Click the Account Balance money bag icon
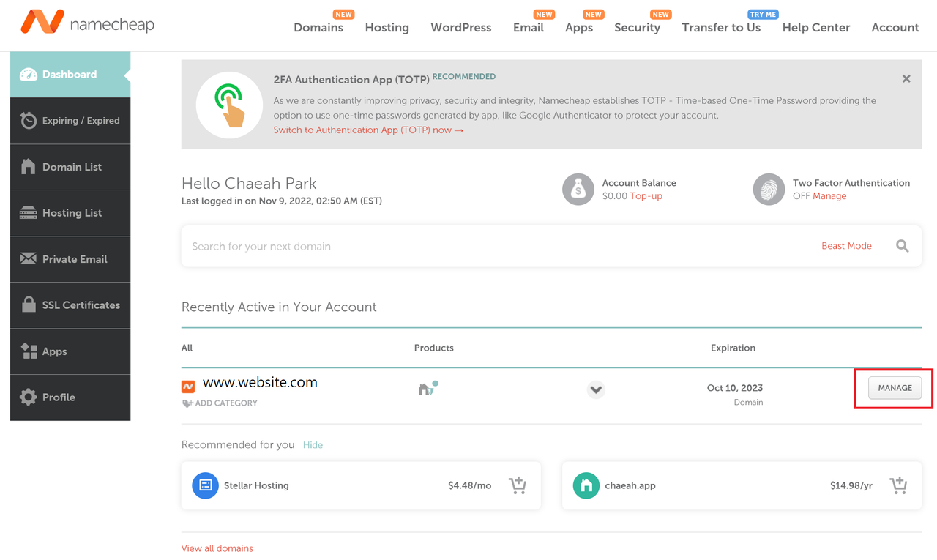Screen dimensions: 937x560 click(578, 190)
